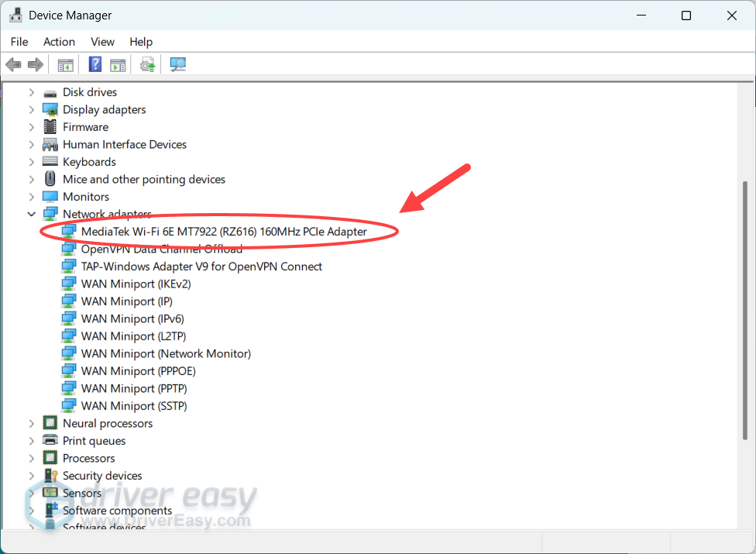Click the Keyboards icon

point(50,161)
